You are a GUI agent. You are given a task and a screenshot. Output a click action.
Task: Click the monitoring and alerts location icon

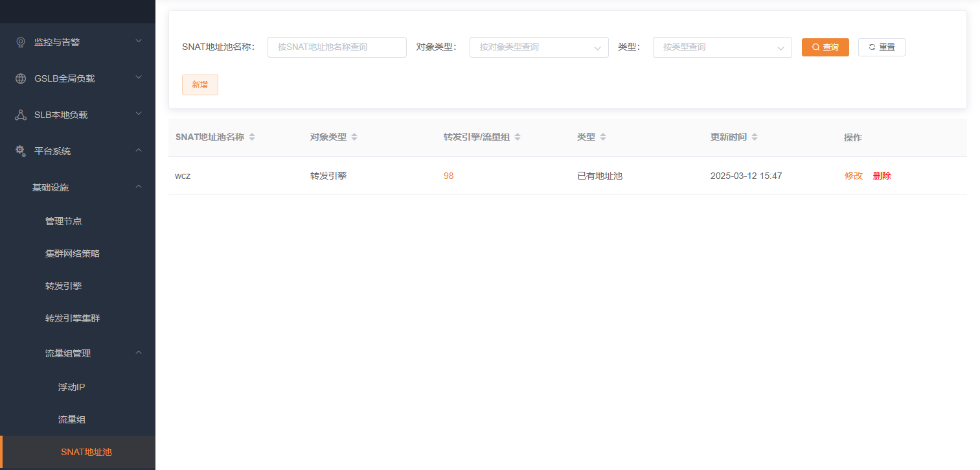click(x=21, y=42)
